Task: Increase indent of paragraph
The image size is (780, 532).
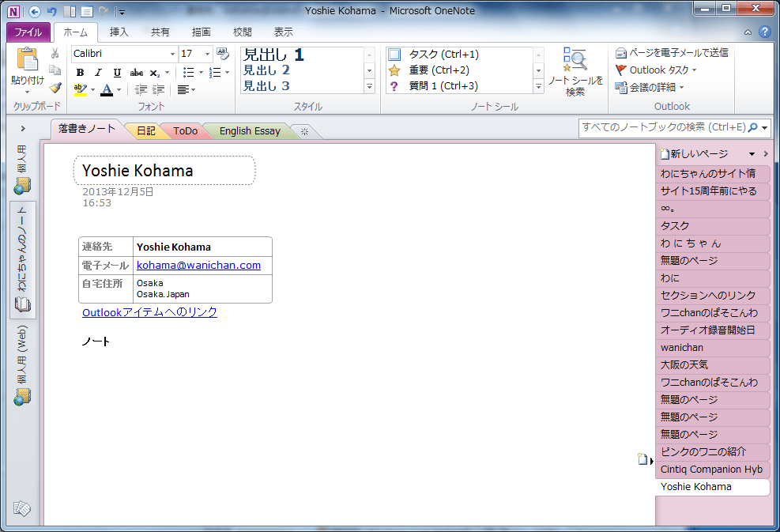Action: click(159, 89)
